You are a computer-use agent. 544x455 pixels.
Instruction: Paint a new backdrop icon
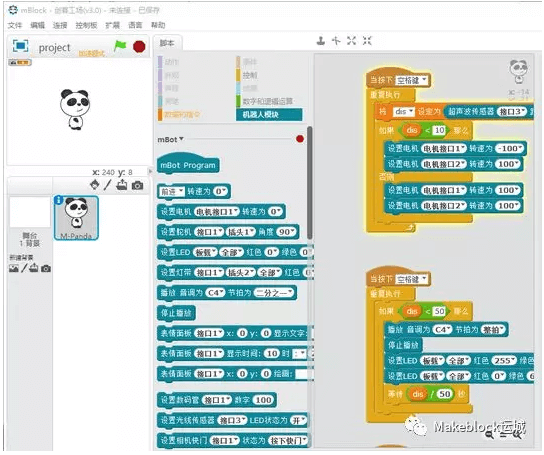24,268
